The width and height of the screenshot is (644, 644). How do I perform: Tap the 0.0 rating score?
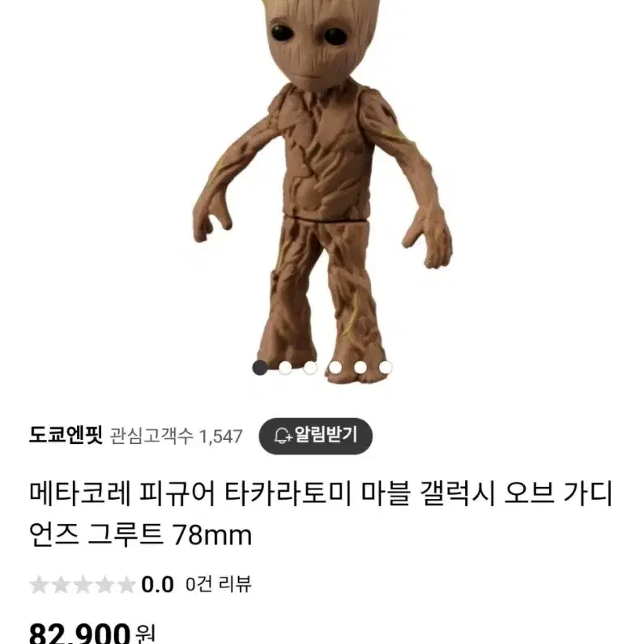point(157,584)
